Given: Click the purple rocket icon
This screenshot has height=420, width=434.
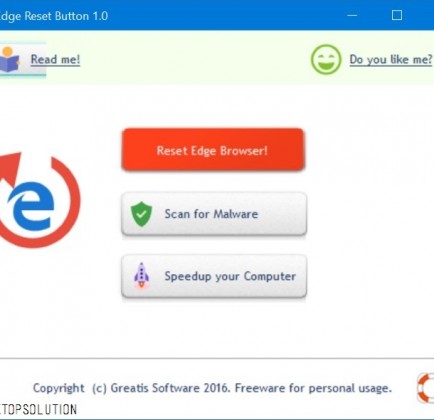Looking at the screenshot, I should point(142,276).
